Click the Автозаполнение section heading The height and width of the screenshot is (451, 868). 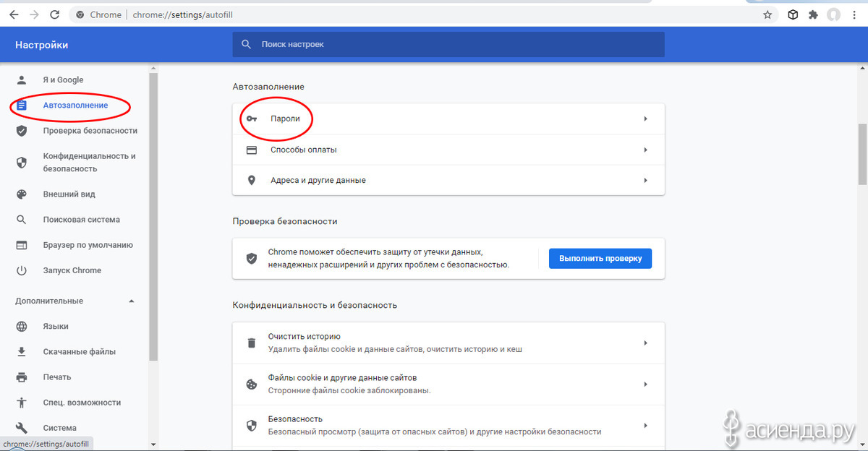268,87
